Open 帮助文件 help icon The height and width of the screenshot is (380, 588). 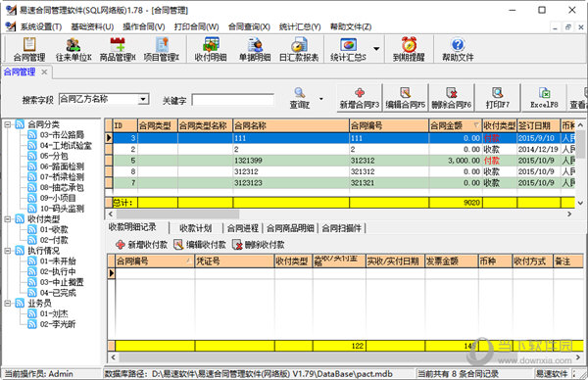[x=458, y=49]
